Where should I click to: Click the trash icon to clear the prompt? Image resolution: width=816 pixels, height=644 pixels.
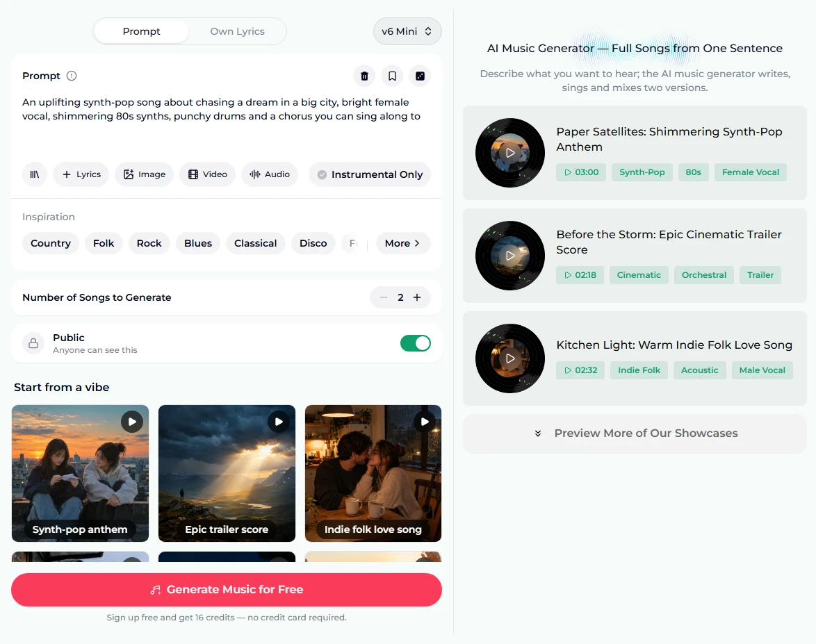(364, 76)
